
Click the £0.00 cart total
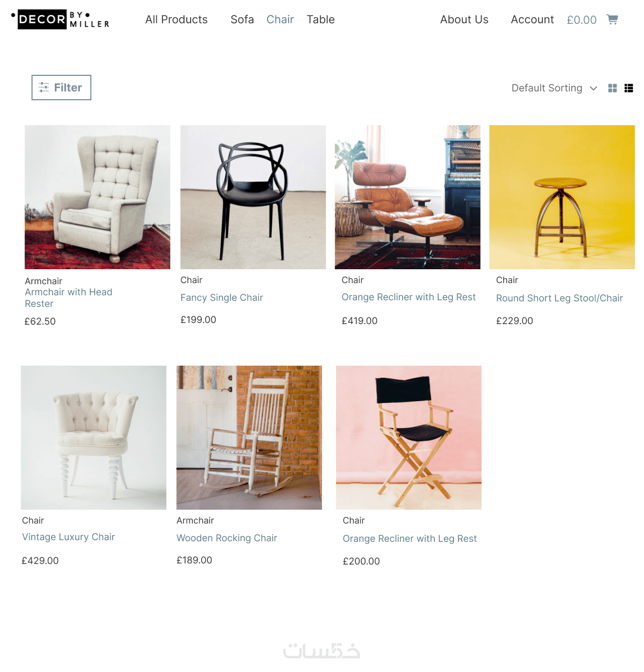[581, 20]
